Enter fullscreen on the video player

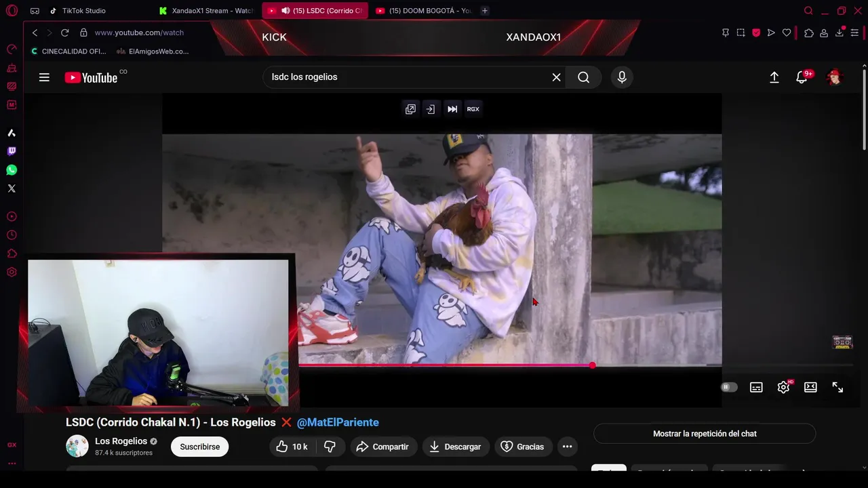coord(837,387)
